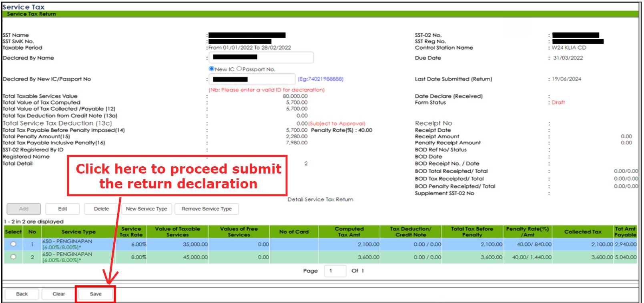The height and width of the screenshot is (303, 644).
Task: Click the Service Tax Return green tab
Action: (32, 14)
